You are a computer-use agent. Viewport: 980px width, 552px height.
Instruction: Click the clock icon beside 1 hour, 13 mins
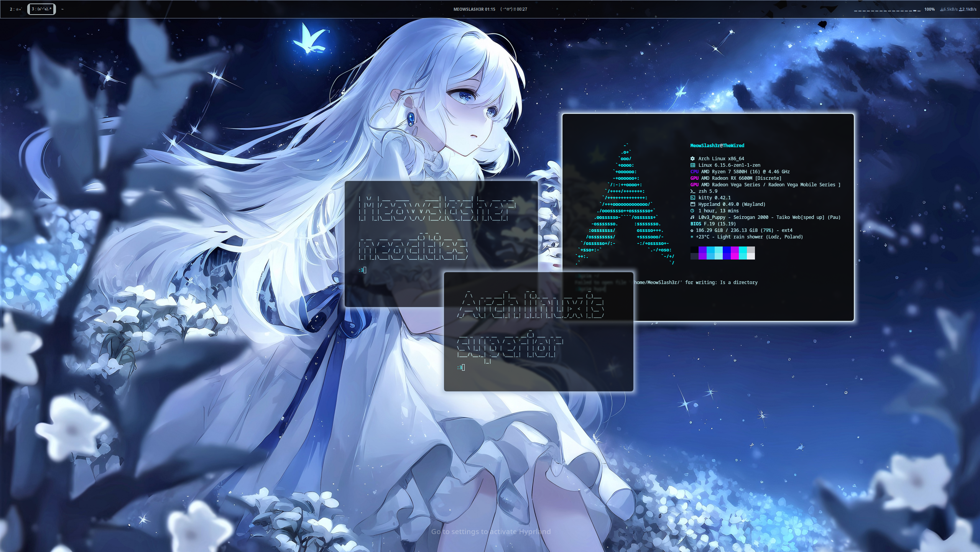coord(692,210)
